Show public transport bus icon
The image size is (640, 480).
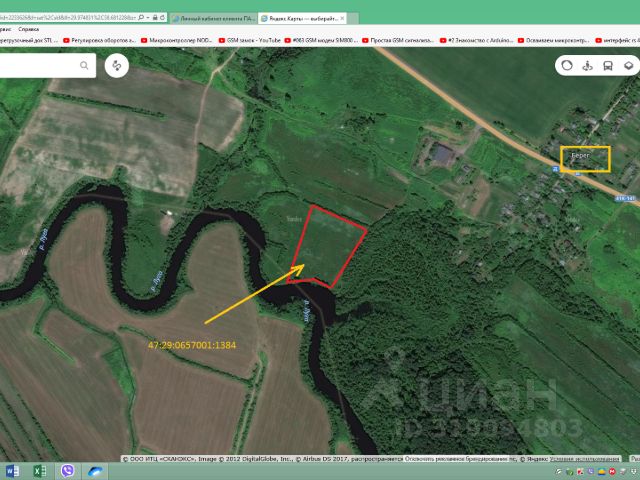tap(608, 65)
